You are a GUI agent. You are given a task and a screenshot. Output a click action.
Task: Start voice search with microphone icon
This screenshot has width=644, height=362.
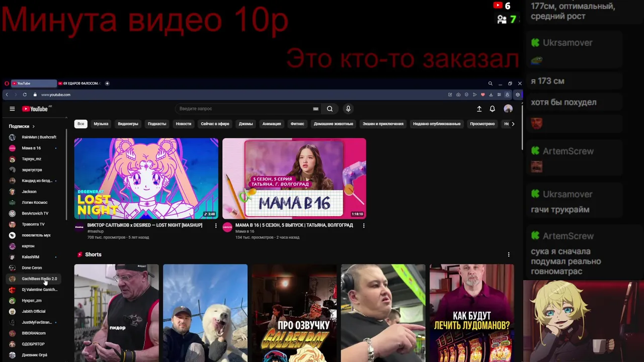pyautogui.click(x=348, y=109)
